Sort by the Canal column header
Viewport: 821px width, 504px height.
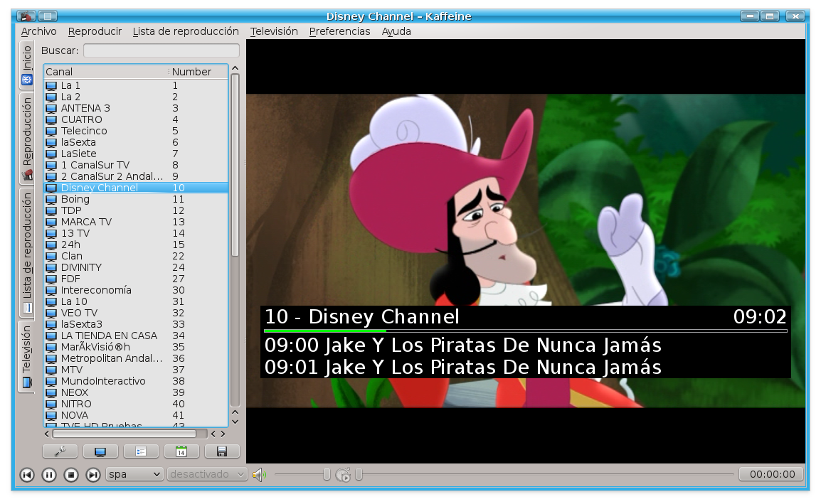(106, 72)
